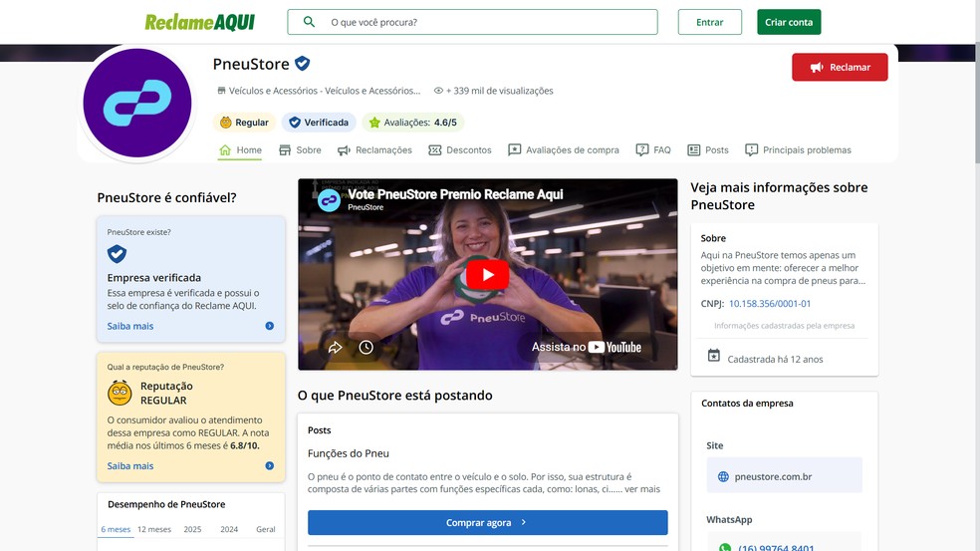Click the WhatsApp number (16) 99764 8401
980x551 pixels.
[776, 548]
